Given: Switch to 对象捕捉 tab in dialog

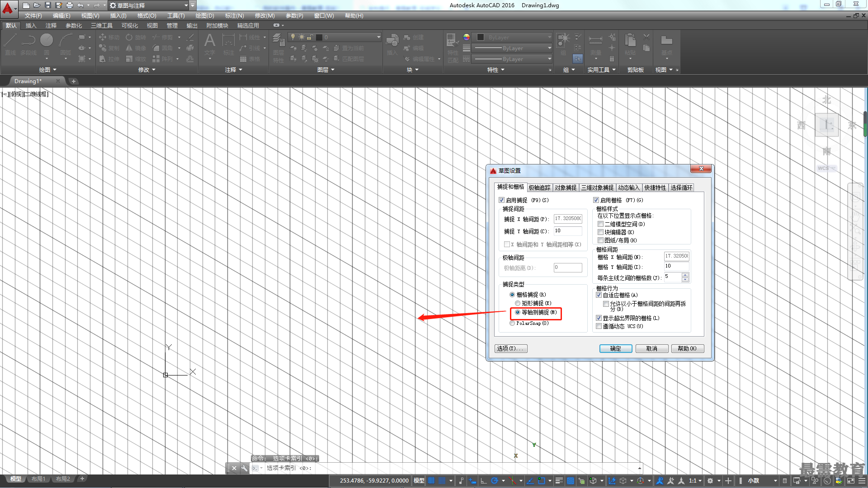Looking at the screenshot, I should point(566,188).
